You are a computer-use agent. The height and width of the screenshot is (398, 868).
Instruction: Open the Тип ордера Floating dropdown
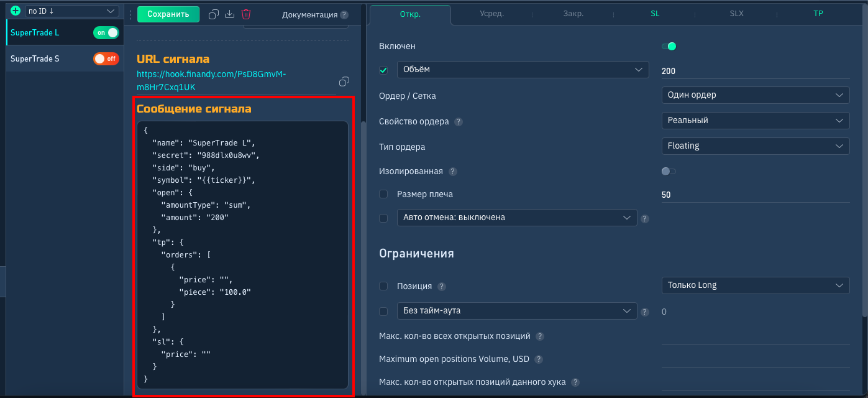(x=755, y=146)
